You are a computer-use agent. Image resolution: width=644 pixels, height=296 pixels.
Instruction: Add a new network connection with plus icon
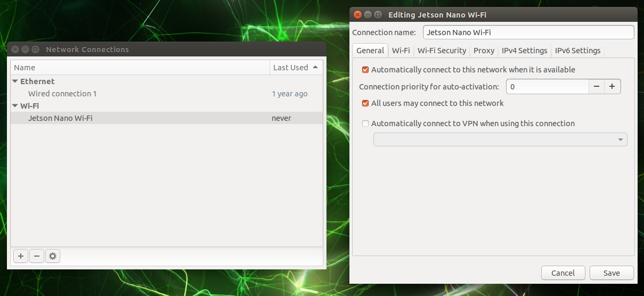coord(21,256)
